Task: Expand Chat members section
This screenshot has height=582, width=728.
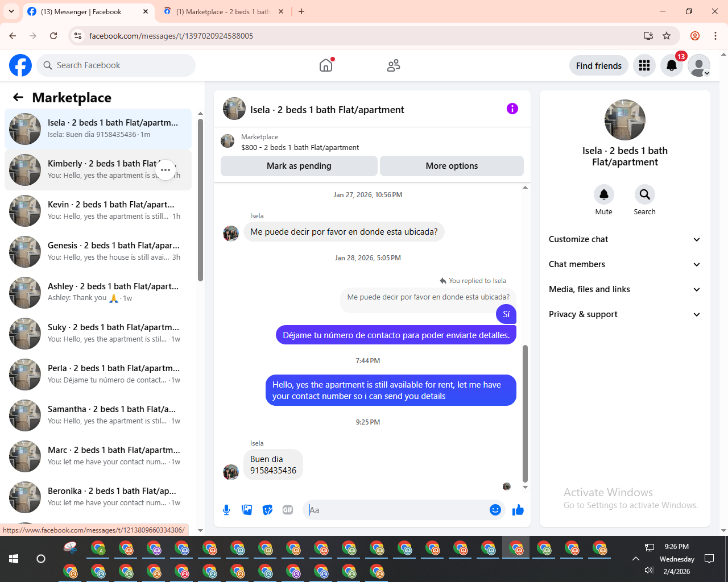Action: 624,264
